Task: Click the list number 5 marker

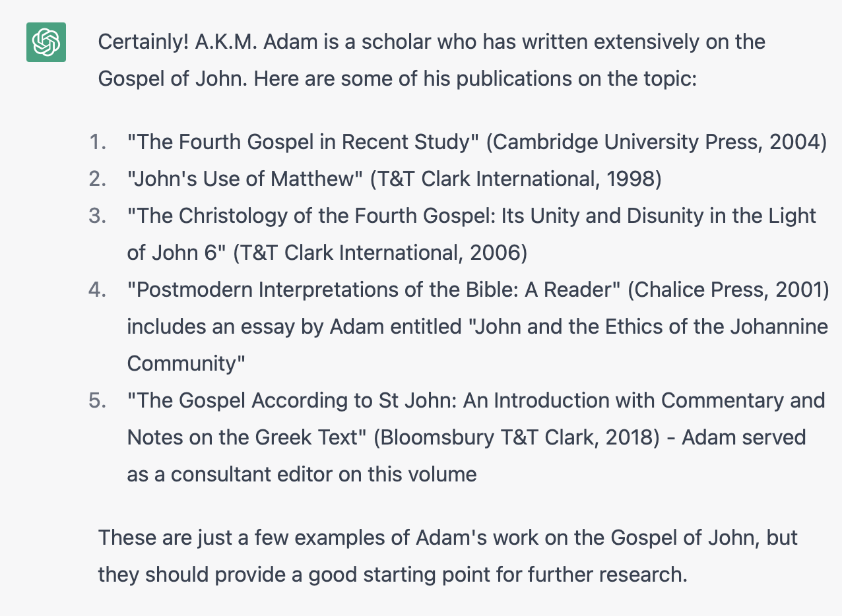Action: pos(98,400)
